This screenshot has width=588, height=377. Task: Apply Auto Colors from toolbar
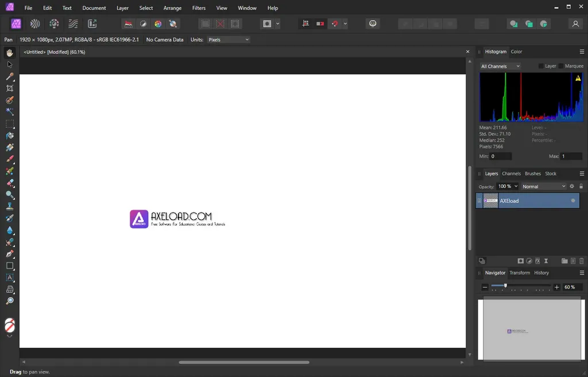click(158, 24)
